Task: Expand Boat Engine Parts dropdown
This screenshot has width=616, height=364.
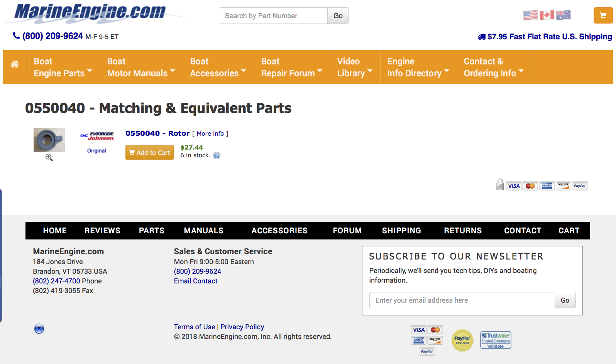Action: point(63,67)
